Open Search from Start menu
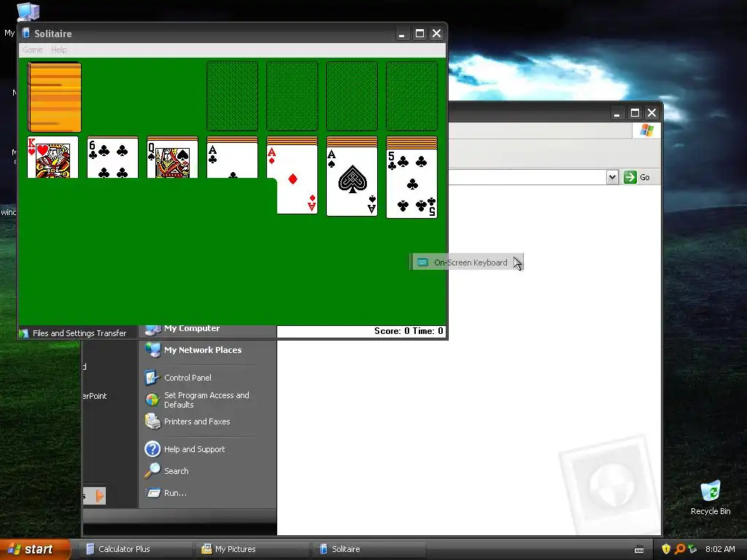The height and width of the screenshot is (560, 747). (177, 471)
